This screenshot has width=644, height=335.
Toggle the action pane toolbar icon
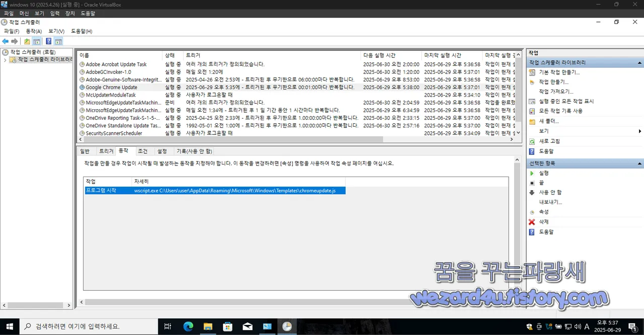click(58, 41)
